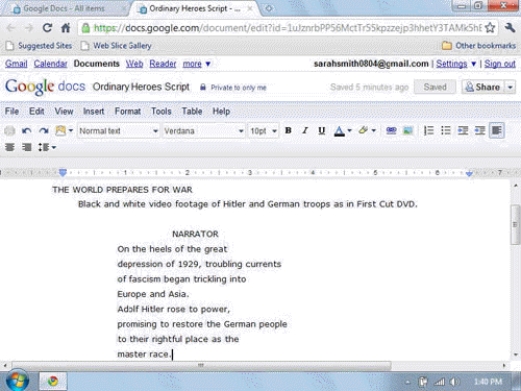Toggle underline formatting

[321, 131]
